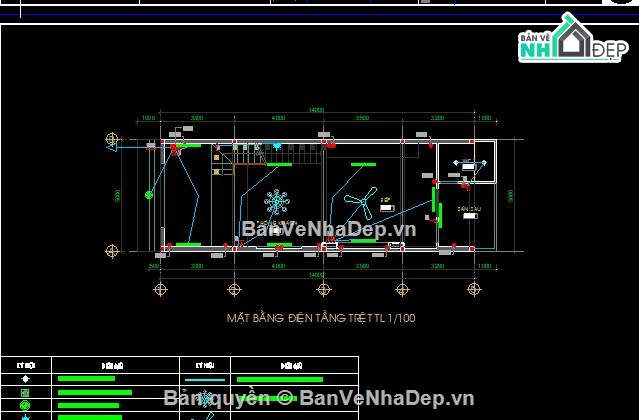Select the lower left-side grid axis bubble
The height and width of the screenshot is (420, 639).
[x=112, y=251]
